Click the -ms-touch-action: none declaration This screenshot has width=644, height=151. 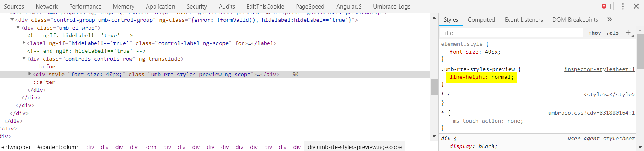(486, 121)
